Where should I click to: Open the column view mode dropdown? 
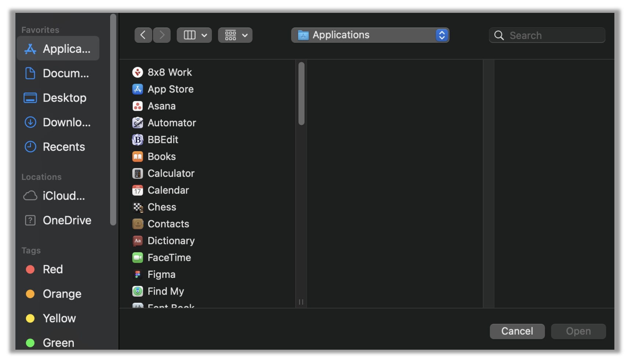pyautogui.click(x=194, y=35)
